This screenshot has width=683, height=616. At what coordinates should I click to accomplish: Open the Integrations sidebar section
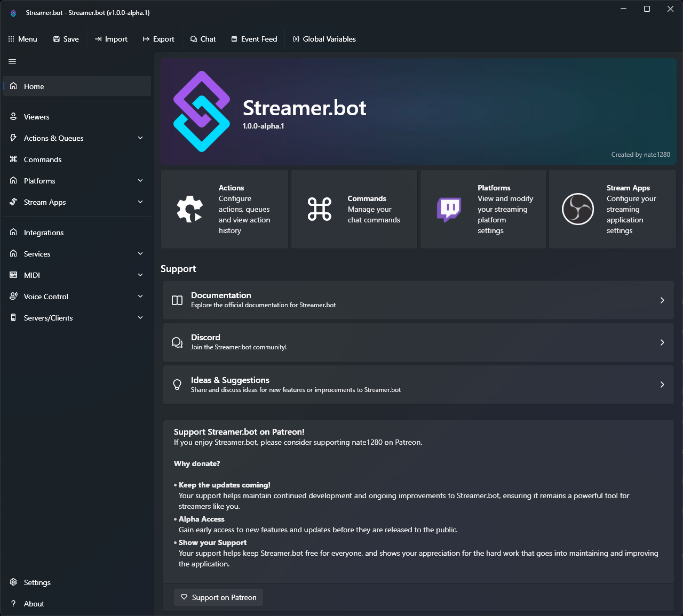(43, 232)
